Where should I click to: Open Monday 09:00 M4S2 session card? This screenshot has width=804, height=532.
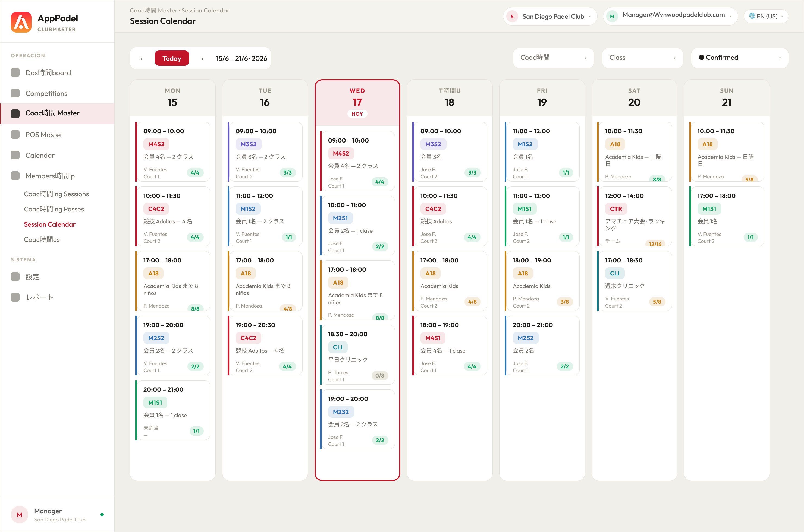pyautogui.click(x=173, y=152)
